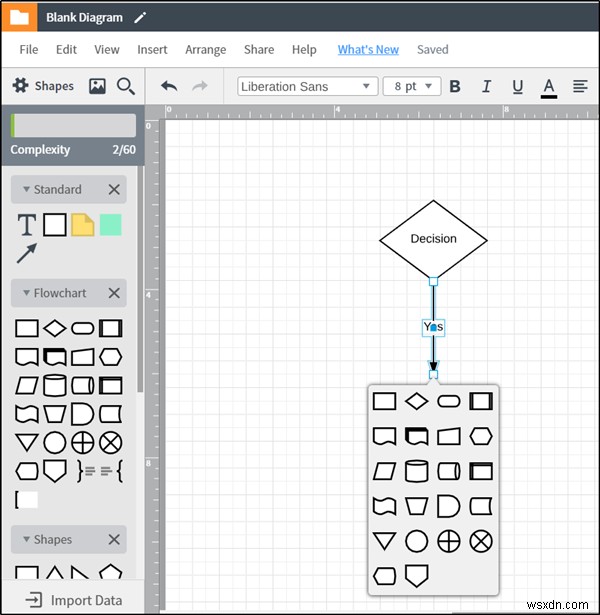This screenshot has width=600, height=615.
Task: Click the Blank Diagram title
Action: (x=84, y=18)
